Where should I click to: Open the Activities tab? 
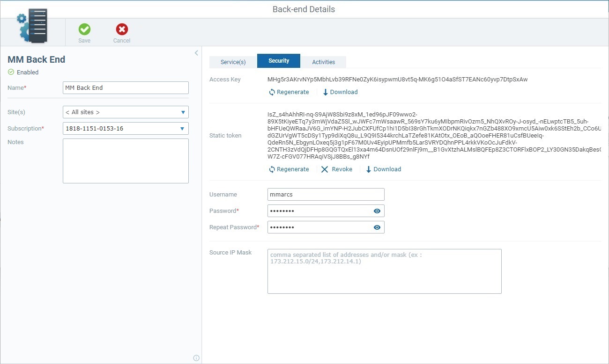point(323,61)
